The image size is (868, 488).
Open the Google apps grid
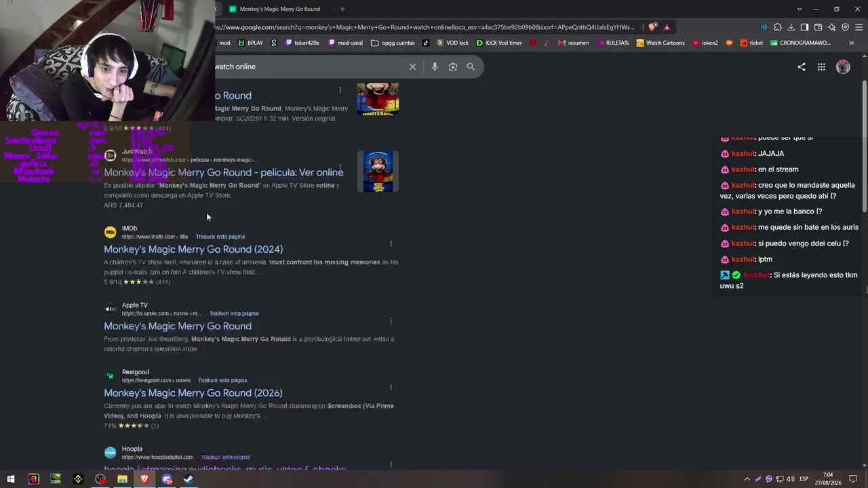pos(821,66)
